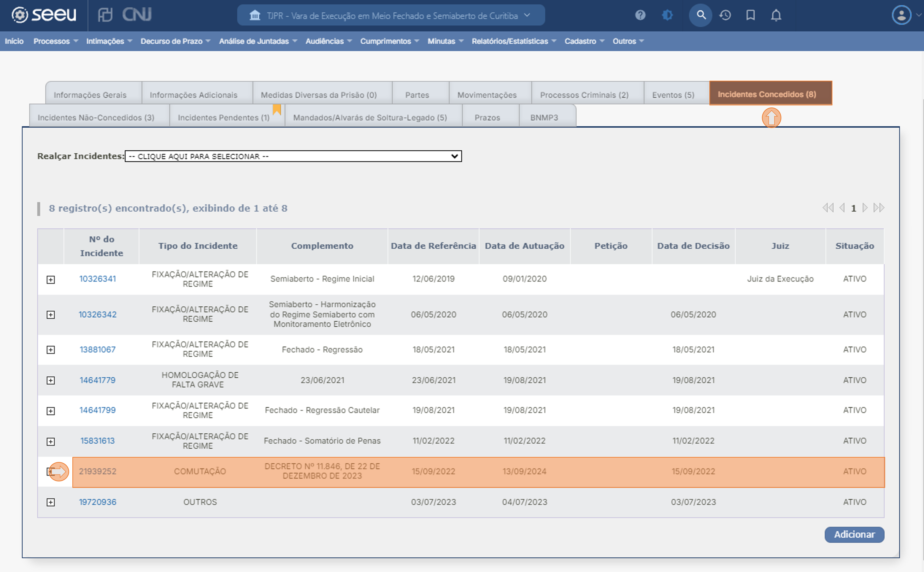Go to first page of results
This screenshot has width=924, height=572.
click(828, 208)
